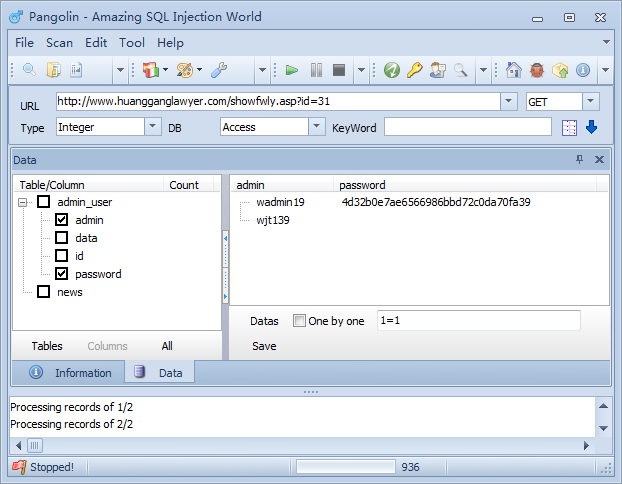Select the wjt139 result row
This screenshot has width=622, height=484.
point(419,220)
